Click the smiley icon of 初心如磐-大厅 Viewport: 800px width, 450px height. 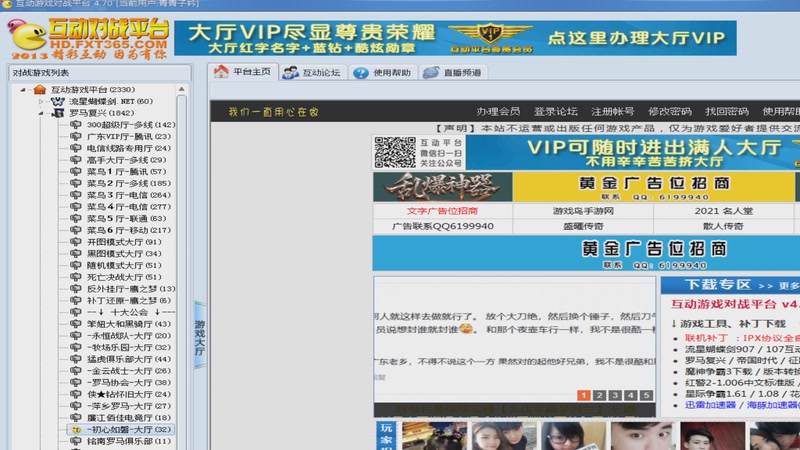[76, 430]
